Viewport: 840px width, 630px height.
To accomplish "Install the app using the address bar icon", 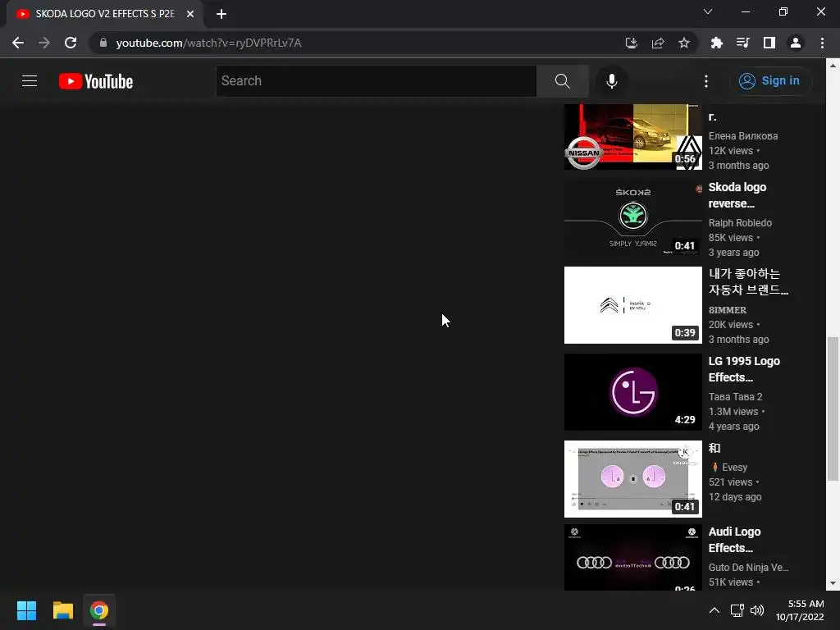I will tap(632, 43).
